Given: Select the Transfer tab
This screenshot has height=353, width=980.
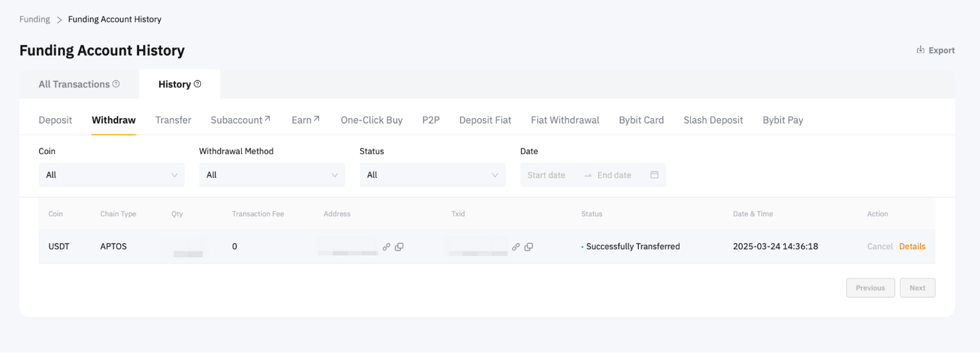Looking at the screenshot, I should pyautogui.click(x=173, y=120).
